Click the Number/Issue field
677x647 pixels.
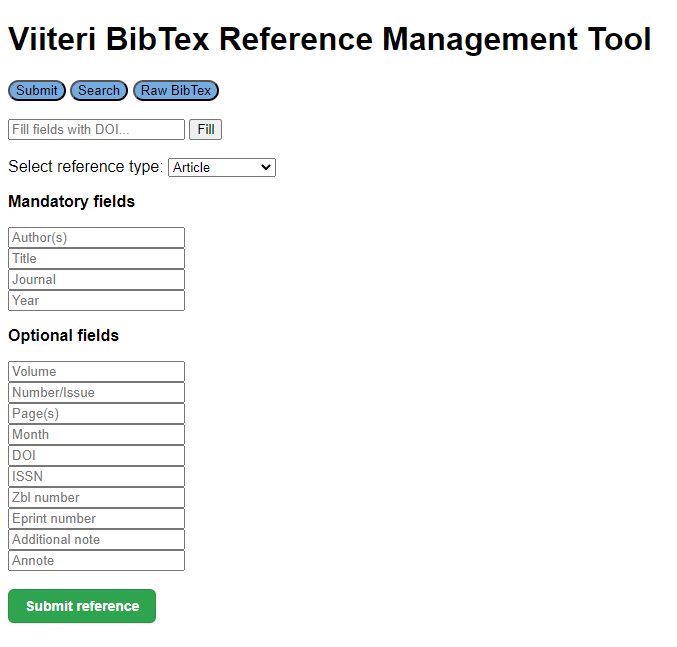96,393
